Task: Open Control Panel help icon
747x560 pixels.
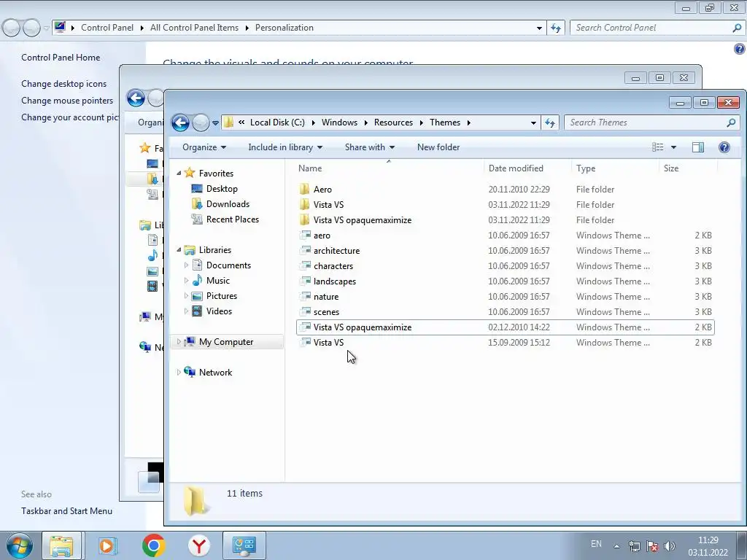Action: (x=740, y=49)
